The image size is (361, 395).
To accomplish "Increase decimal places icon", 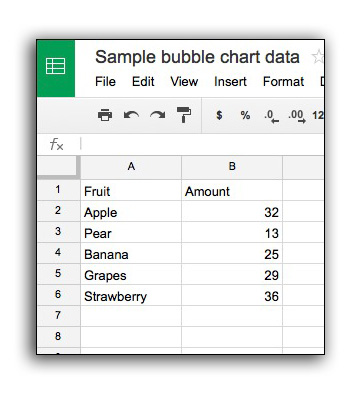I will 297,116.
